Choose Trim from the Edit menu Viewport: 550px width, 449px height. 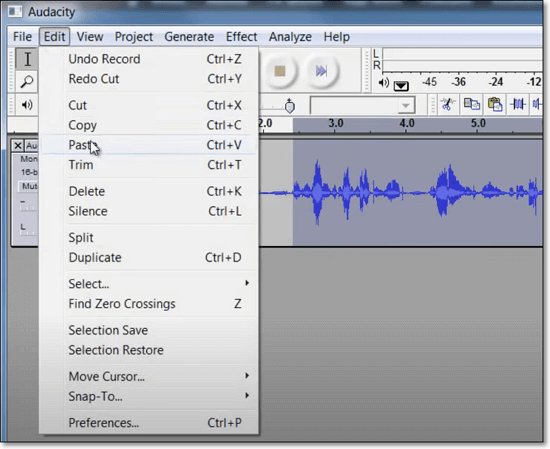[149, 165]
